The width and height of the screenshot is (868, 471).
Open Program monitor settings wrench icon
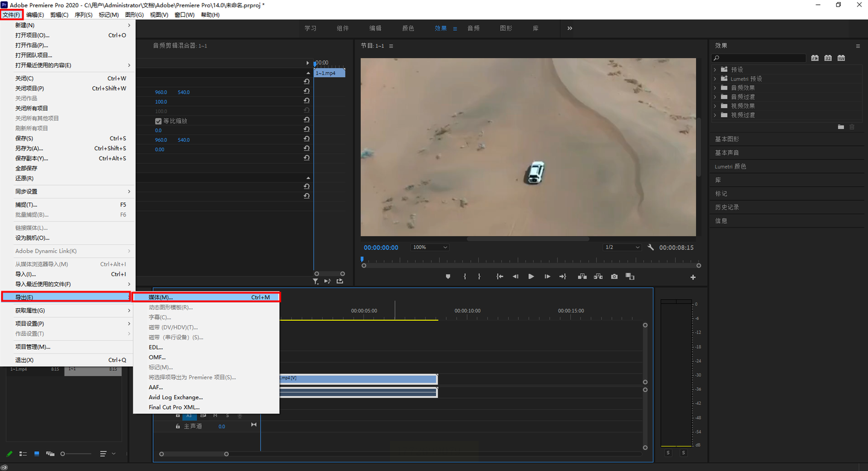click(650, 247)
